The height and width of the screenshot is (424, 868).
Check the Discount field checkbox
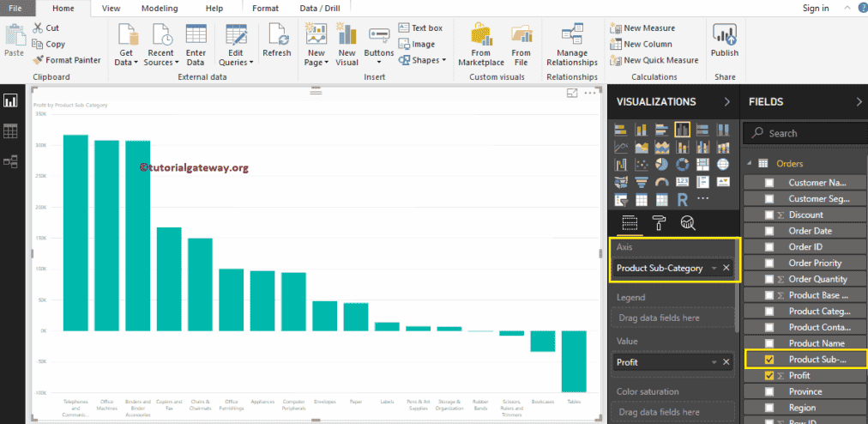pos(769,215)
